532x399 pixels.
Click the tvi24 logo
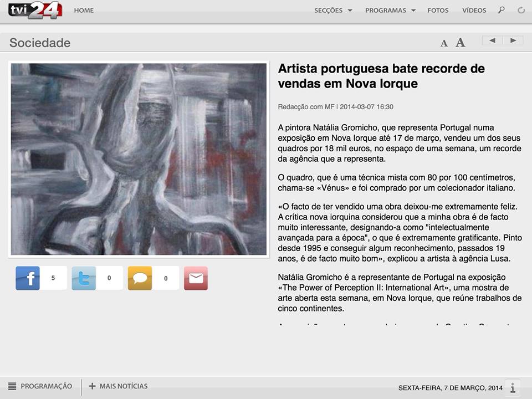(35, 10)
